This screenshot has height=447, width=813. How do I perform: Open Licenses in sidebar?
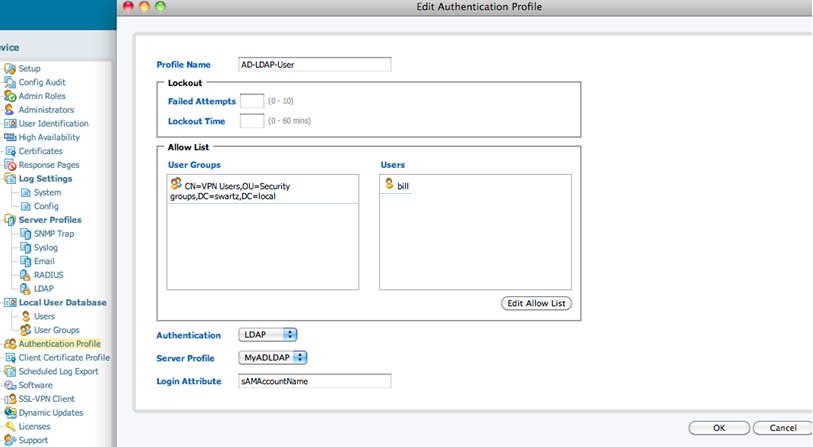pos(34,426)
